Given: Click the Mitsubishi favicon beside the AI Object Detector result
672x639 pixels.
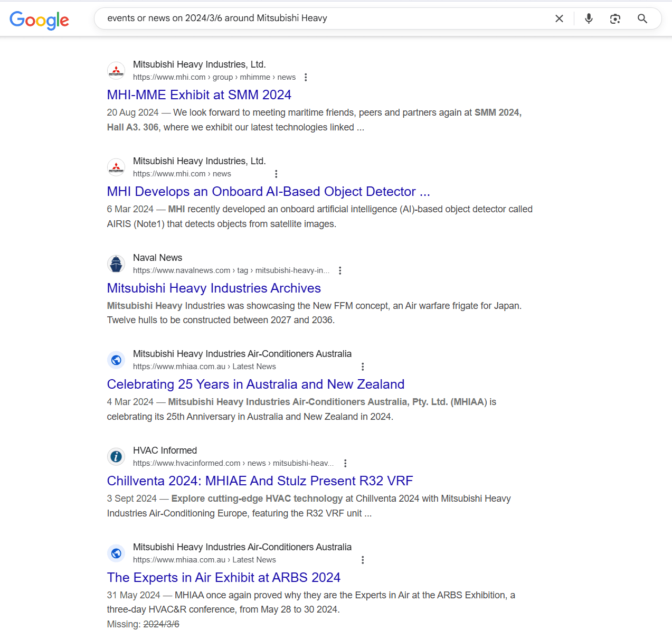Looking at the screenshot, I should (x=116, y=167).
